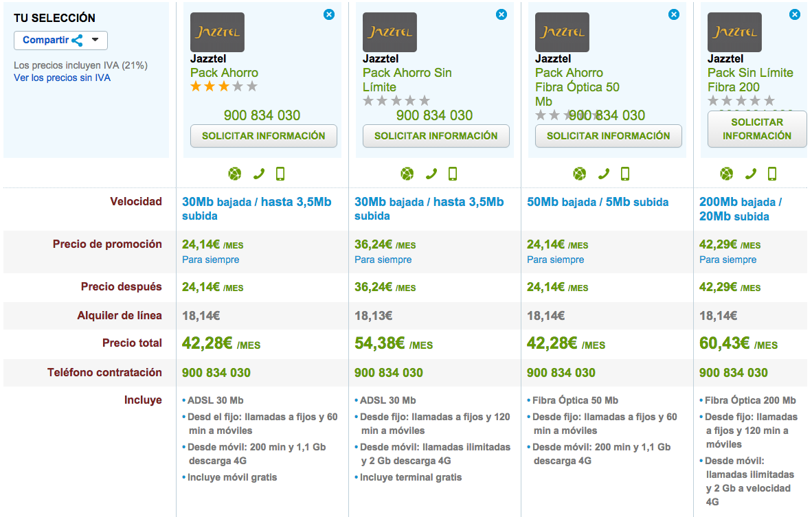
Task: Click internet globe icon under Pack Sin Límite Fibra 200
Action: (727, 174)
